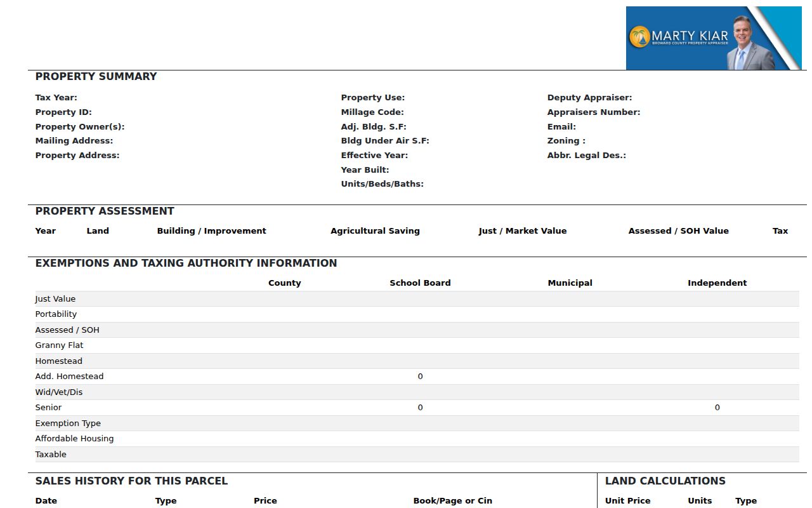Click the Zoning label
Image resolution: width=812 pixels, height=508 pixels.
[566, 141]
